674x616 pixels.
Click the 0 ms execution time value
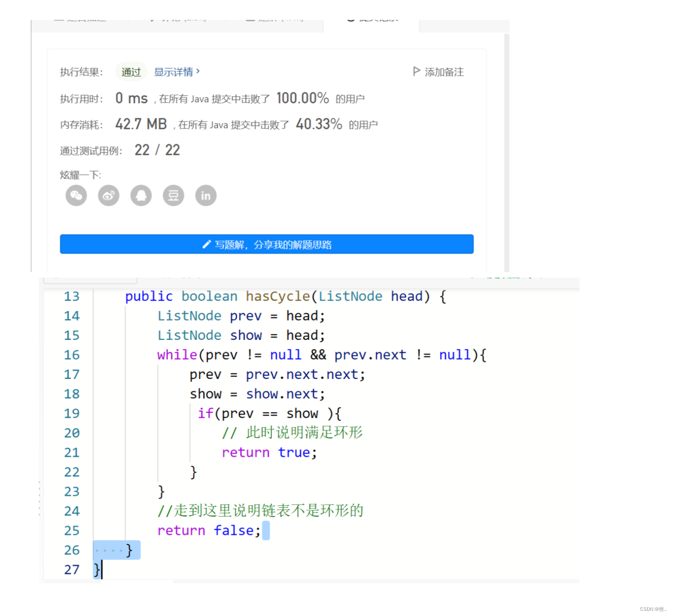[132, 98]
